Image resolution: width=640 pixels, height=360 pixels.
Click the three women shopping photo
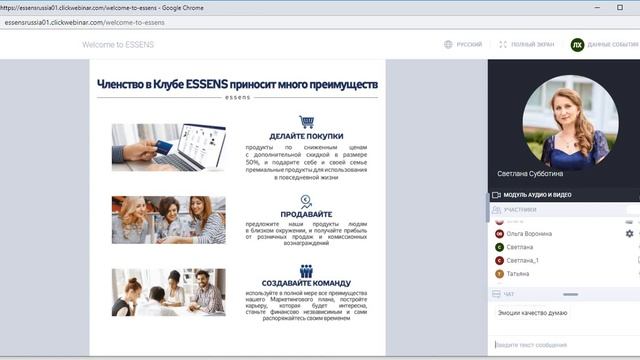(169, 220)
